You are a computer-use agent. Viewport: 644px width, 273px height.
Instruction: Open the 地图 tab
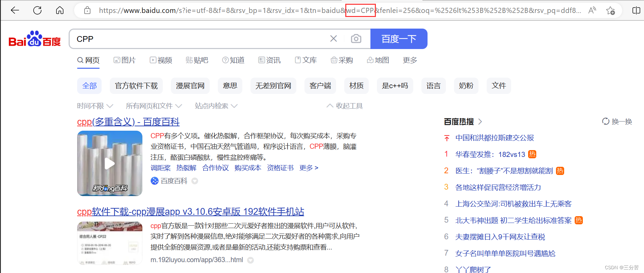[378, 60]
